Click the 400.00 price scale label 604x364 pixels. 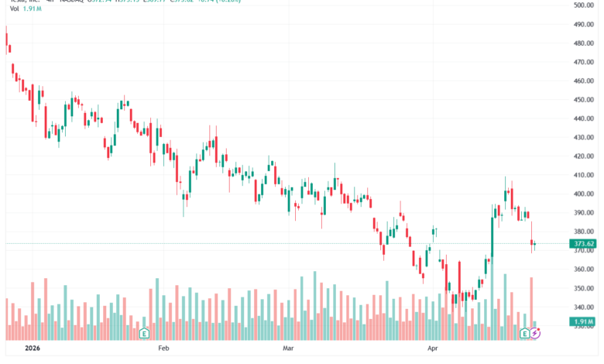tap(584, 194)
